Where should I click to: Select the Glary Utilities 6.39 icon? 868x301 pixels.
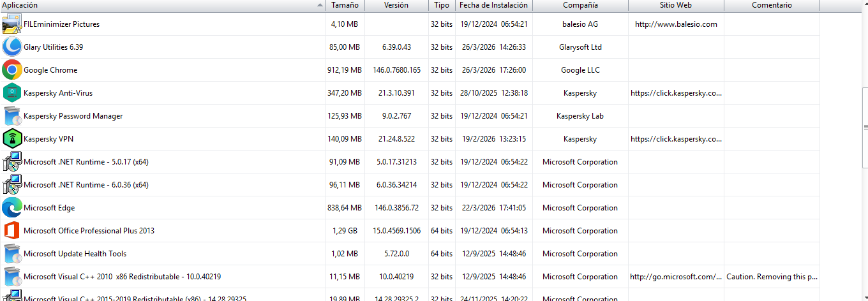tap(12, 47)
